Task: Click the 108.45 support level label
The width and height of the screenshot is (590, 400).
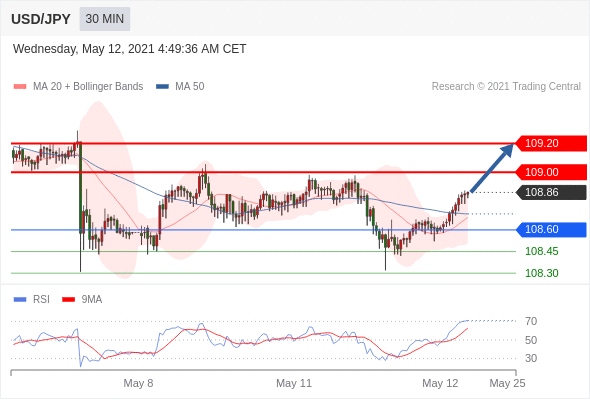Action: tap(541, 251)
